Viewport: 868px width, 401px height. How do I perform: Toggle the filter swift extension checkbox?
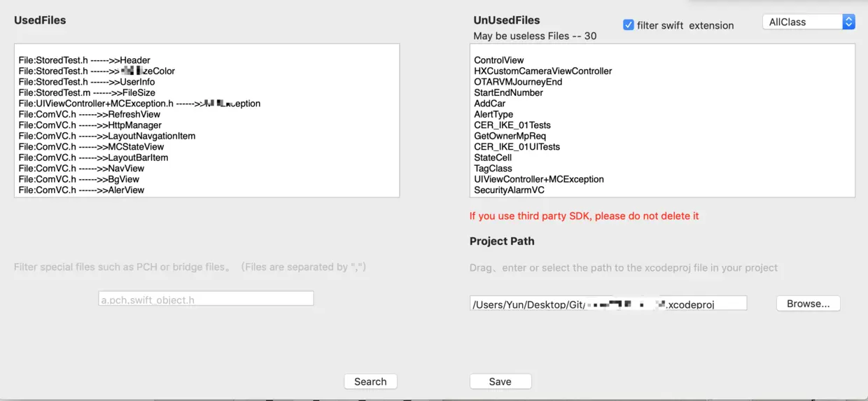tap(629, 25)
